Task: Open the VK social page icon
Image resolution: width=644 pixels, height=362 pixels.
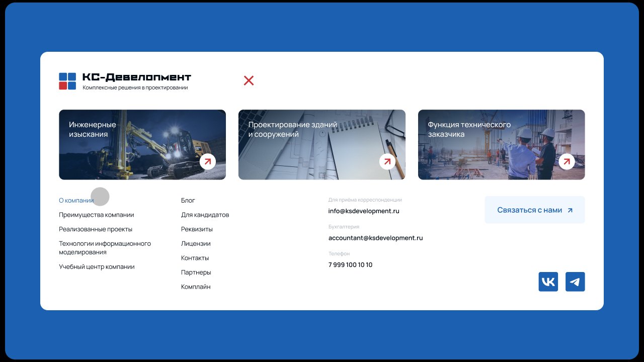Action: [548, 282]
